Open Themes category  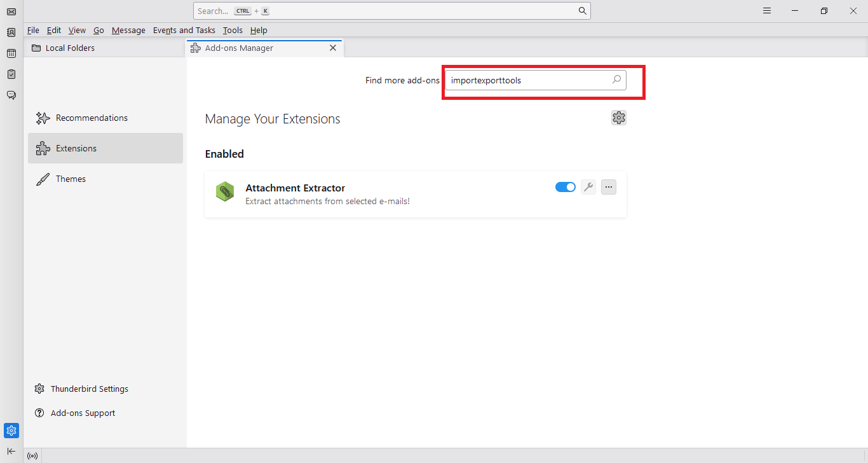(105, 179)
